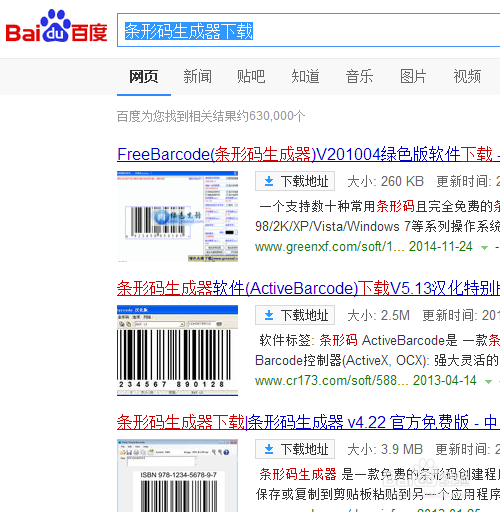Viewport: 500px width, 512px height.
Task: Click the date 2014-11-24
Action: click(x=441, y=247)
